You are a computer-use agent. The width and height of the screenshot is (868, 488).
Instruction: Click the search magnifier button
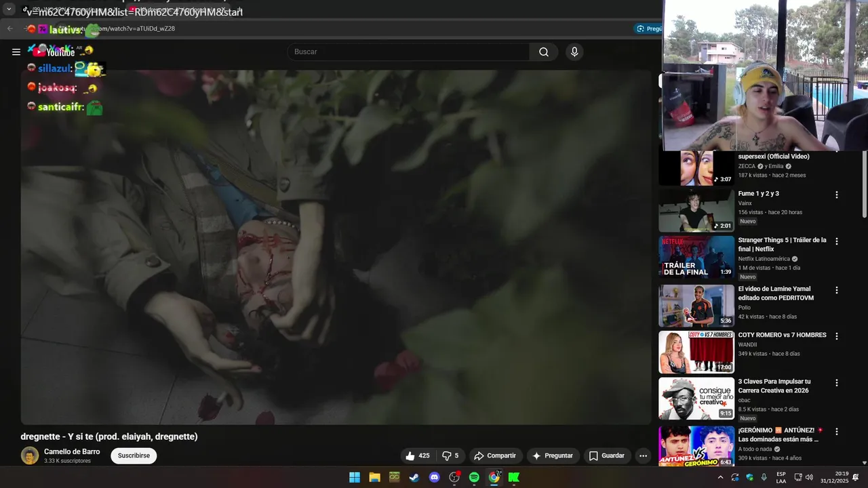(544, 52)
